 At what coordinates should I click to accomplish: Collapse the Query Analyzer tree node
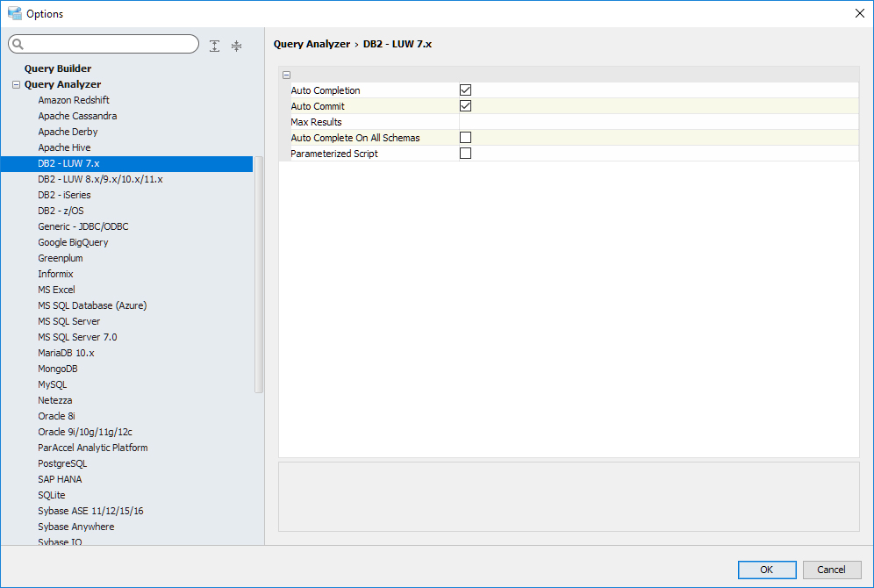pyautogui.click(x=16, y=85)
